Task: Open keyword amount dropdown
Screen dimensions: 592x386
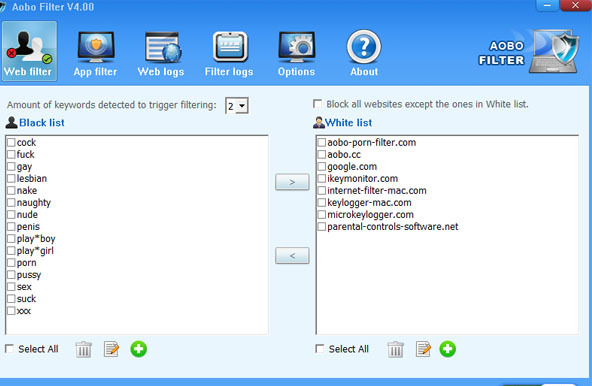Action: pyautogui.click(x=242, y=106)
